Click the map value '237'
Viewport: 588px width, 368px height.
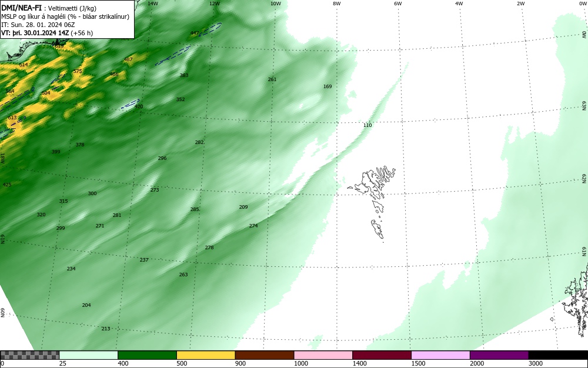(x=144, y=260)
